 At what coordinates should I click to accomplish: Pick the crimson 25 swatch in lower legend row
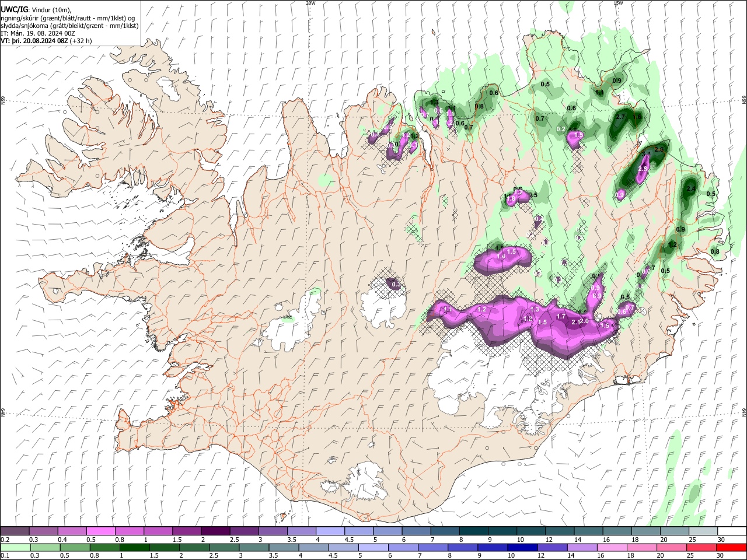[702, 547]
